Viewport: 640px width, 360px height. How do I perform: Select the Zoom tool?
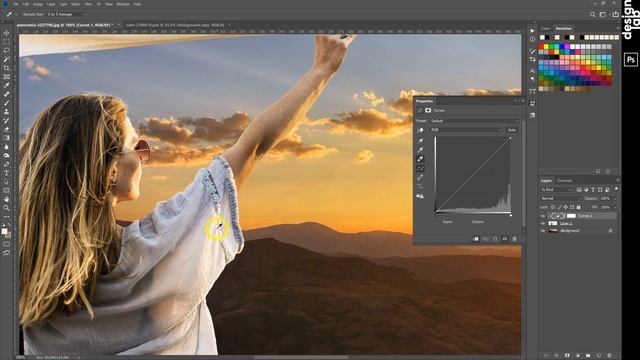pos(6,208)
